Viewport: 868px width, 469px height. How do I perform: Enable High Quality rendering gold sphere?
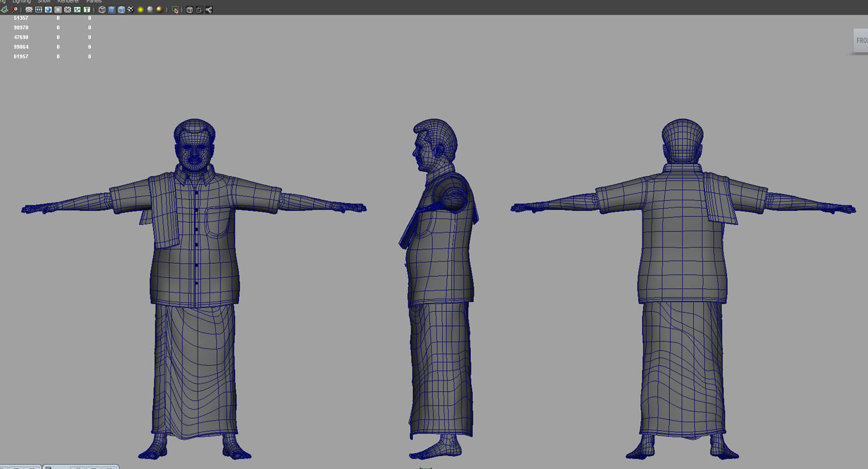160,9
